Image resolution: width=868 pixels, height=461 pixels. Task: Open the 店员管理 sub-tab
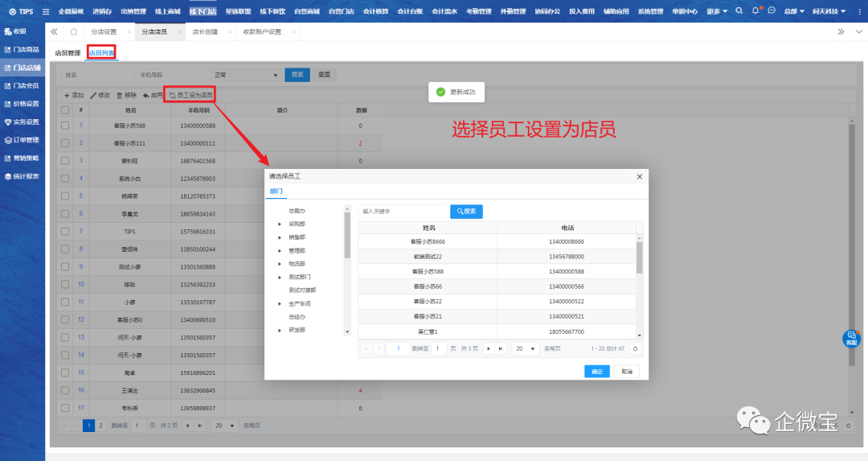(x=68, y=52)
